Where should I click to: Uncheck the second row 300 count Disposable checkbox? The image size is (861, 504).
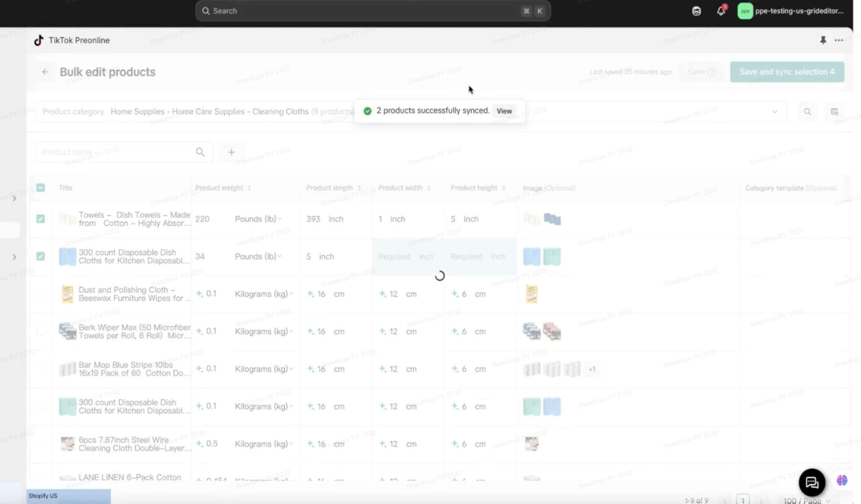[40, 256]
